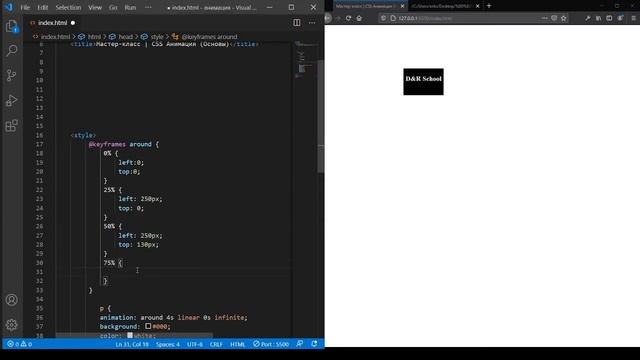Click the "@keyframes around {" code line
Image resolution: width=640 pixels, height=360 pixels.
click(124, 144)
